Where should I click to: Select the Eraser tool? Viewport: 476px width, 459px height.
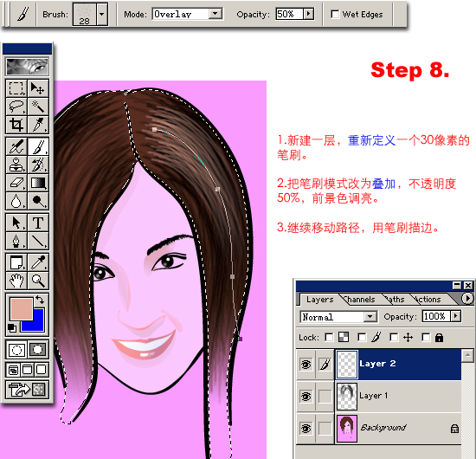(x=16, y=183)
